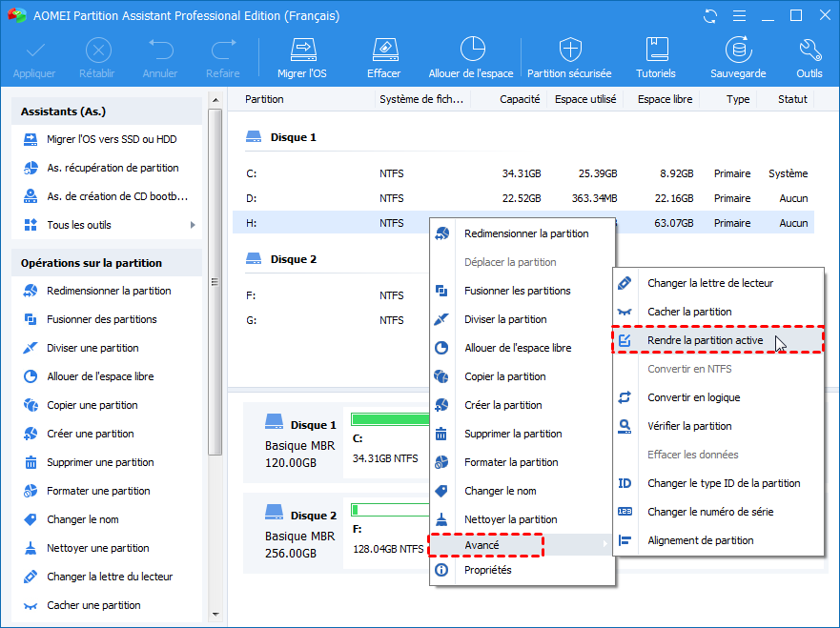Click the refresh icon in title bar
840x628 pixels.
710,15
